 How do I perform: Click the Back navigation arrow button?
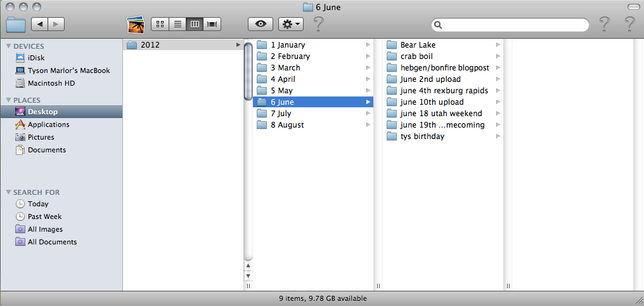39,24
